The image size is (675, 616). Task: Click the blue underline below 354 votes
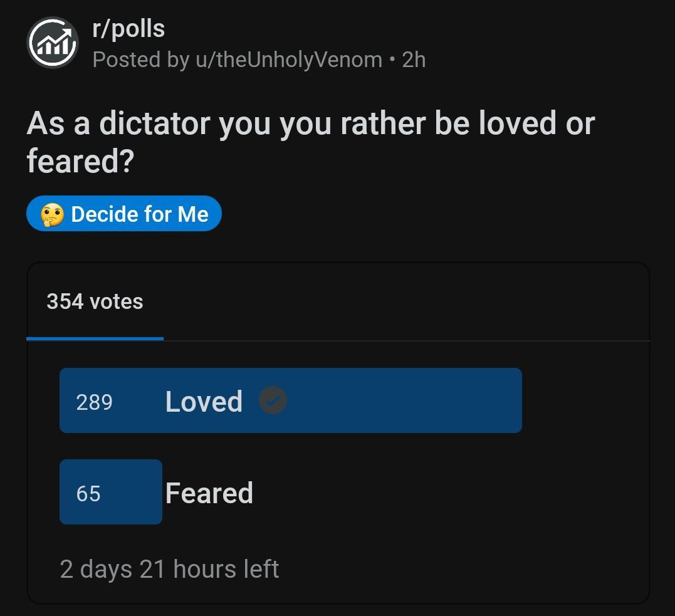click(95, 338)
